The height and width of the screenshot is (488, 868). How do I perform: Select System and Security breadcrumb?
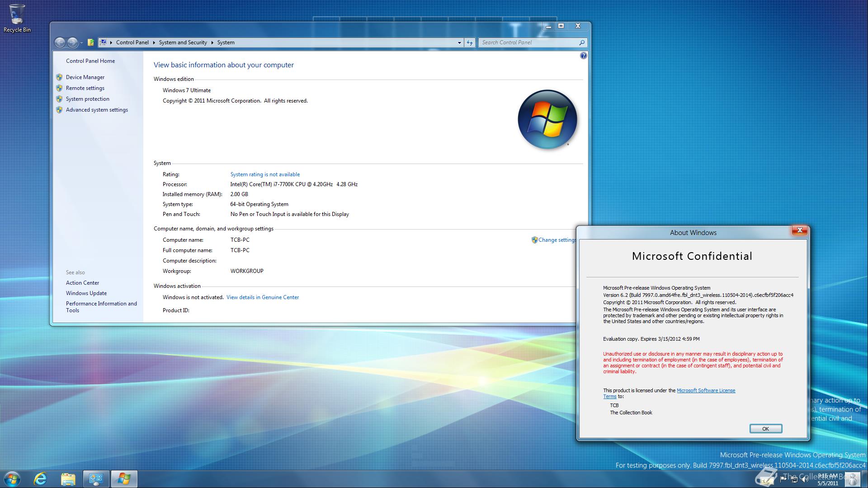(183, 42)
